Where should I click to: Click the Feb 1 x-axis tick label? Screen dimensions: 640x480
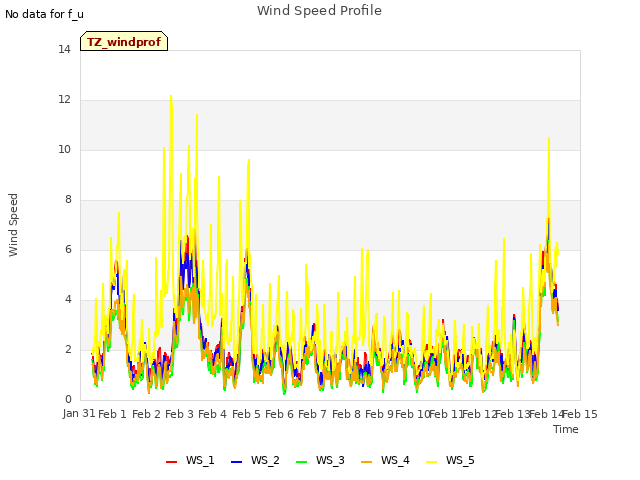coord(113,414)
